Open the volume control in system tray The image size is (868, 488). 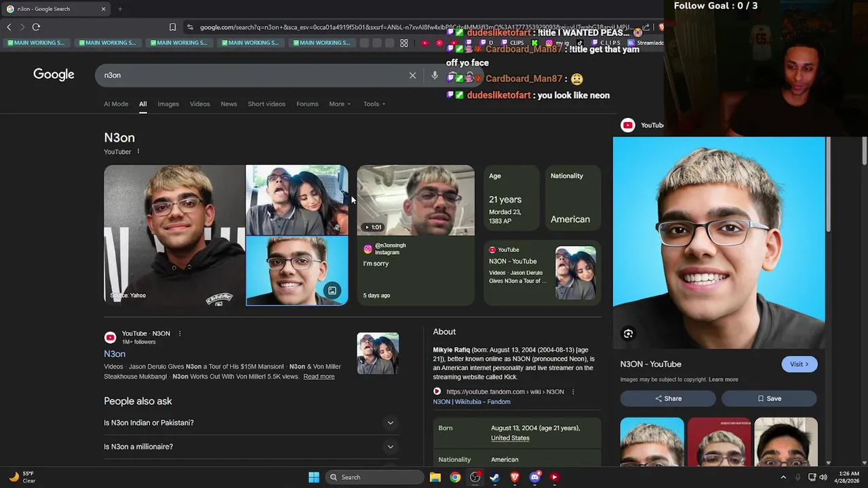[823, 477]
